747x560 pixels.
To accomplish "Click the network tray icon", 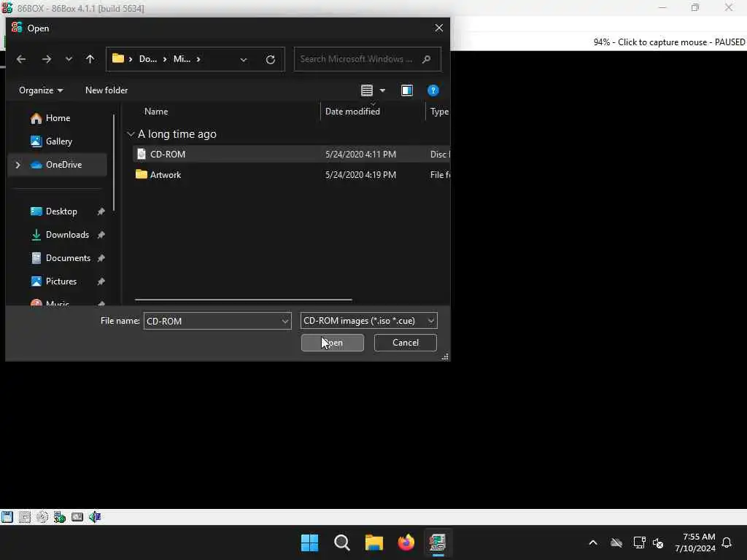I will (x=639, y=542).
